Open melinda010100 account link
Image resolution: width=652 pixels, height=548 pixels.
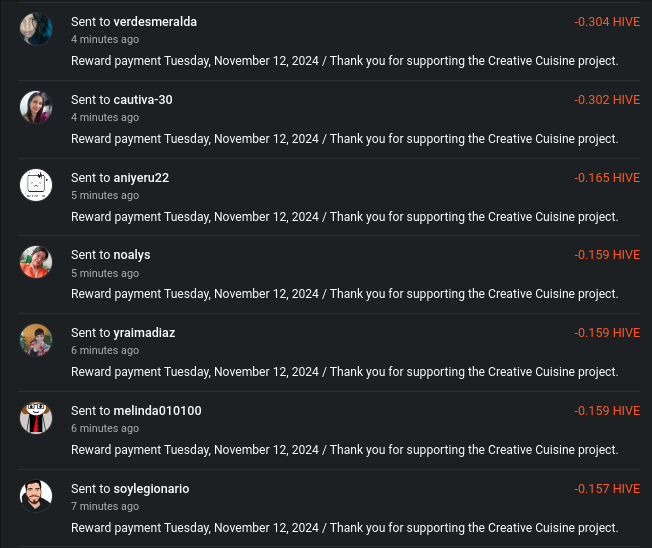point(158,411)
